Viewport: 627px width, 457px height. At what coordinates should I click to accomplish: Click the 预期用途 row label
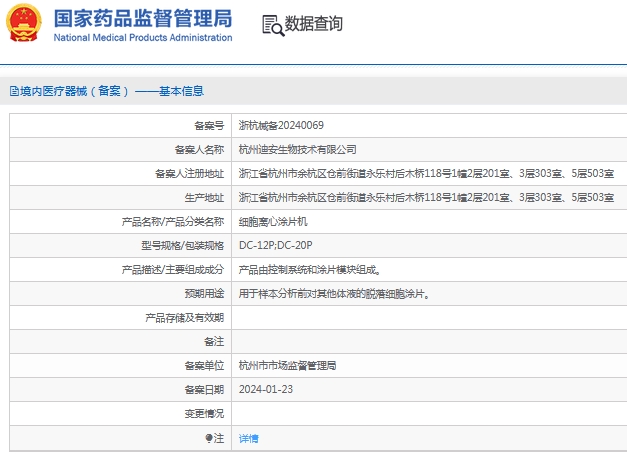click(x=204, y=294)
